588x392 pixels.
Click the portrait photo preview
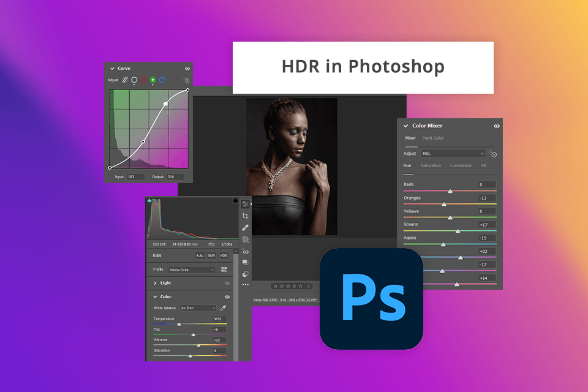(292, 167)
